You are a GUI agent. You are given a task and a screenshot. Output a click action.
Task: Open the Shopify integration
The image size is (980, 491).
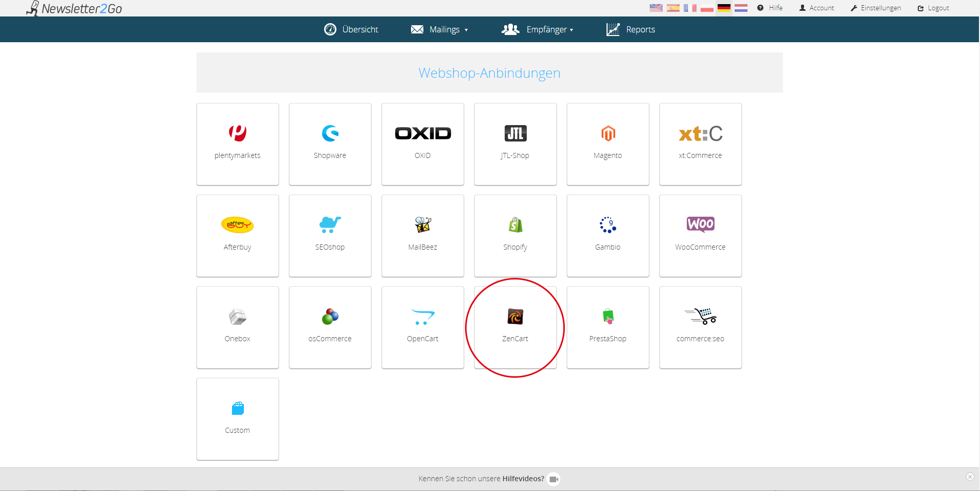(515, 236)
